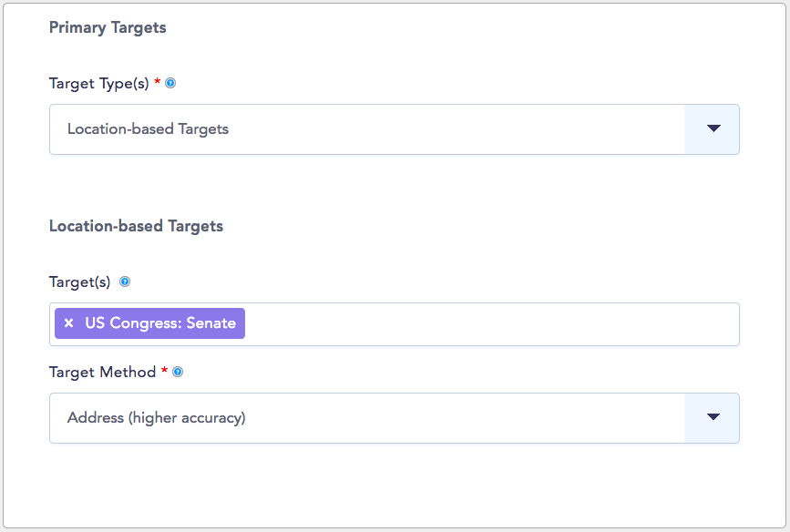Screen dimensions: 790x532
Task: Expand the Target Type(s) dropdown arrow
Action: pos(713,129)
